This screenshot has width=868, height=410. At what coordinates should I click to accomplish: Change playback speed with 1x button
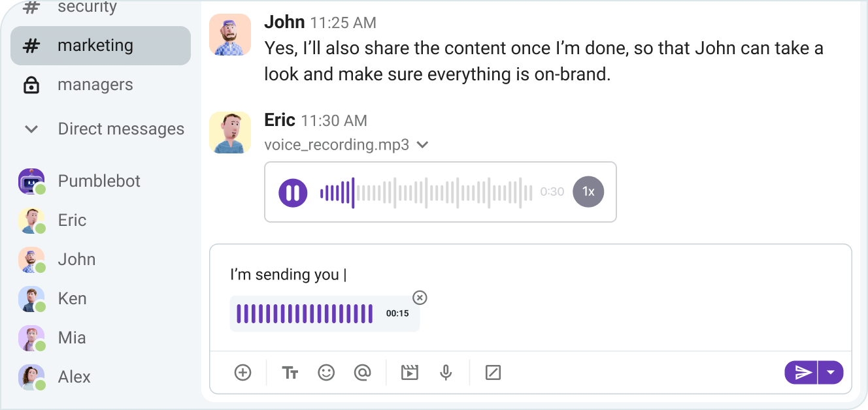click(588, 192)
